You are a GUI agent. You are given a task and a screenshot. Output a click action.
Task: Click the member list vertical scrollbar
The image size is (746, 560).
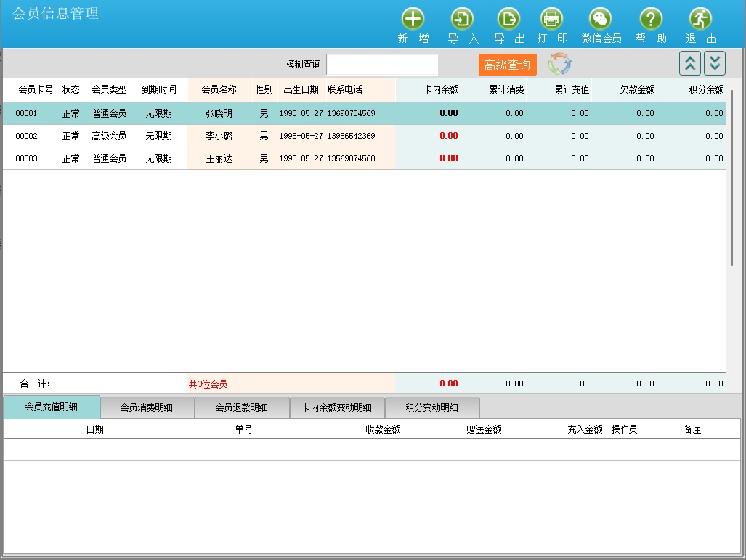(732, 178)
